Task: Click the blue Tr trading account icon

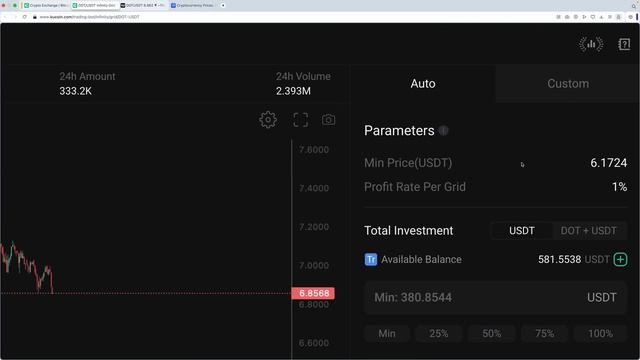Action: [x=371, y=259]
